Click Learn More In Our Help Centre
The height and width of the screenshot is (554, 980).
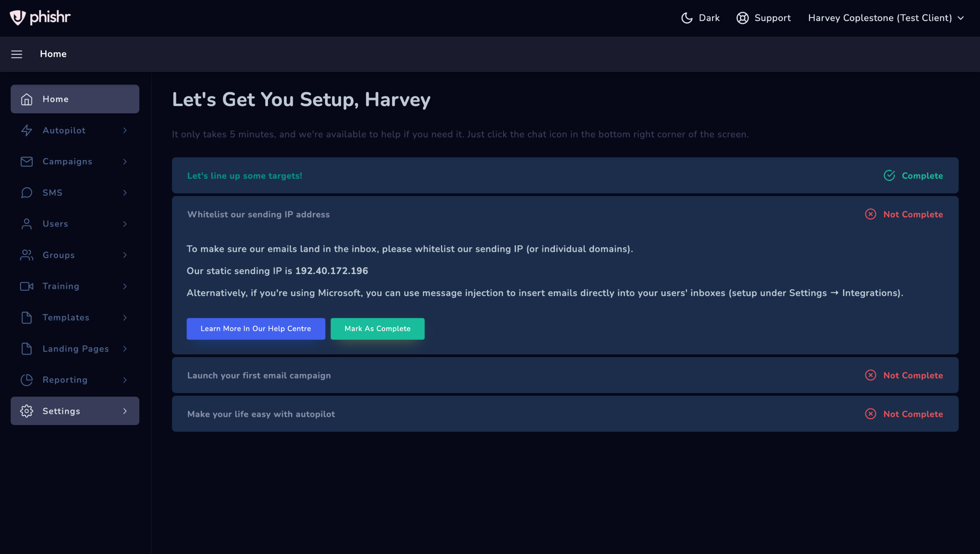pyautogui.click(x=256, y=328)
